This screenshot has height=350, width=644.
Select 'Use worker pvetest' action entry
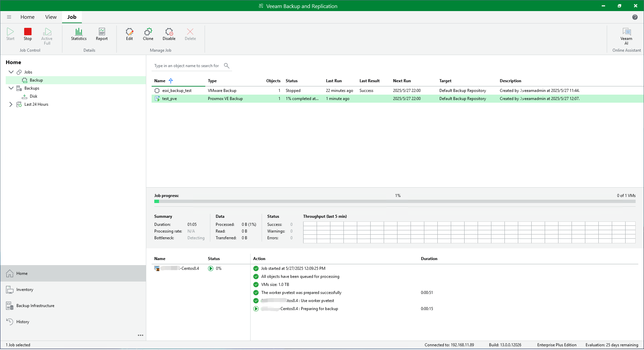(x=298, y=301)
